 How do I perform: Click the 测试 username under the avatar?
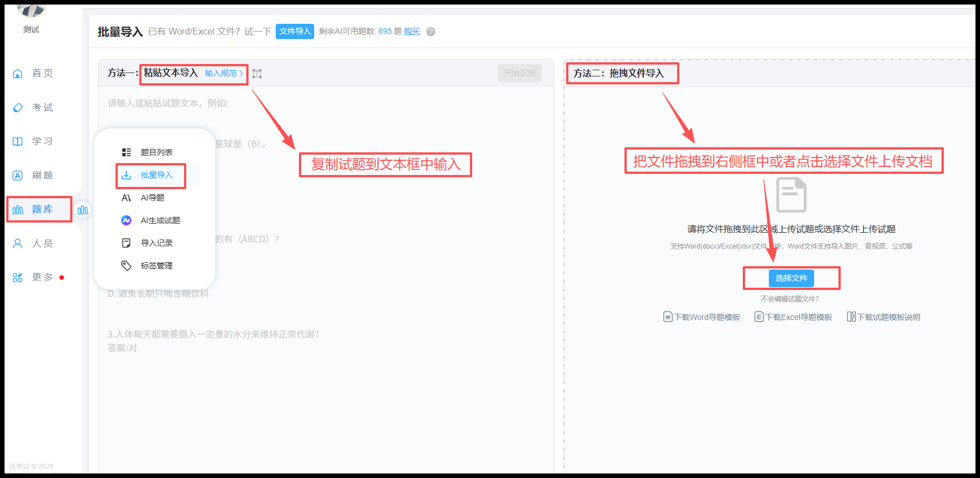(31, 30)
